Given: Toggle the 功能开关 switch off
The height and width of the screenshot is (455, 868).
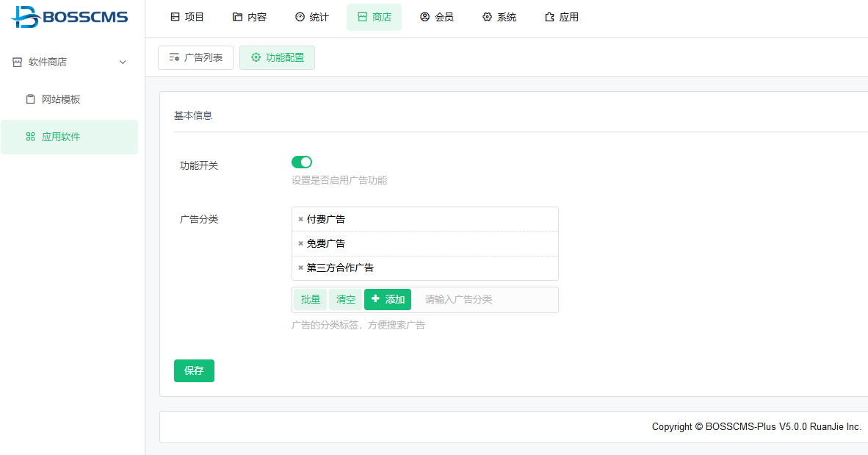Looking at the screenshot, I should coord(302,162).
